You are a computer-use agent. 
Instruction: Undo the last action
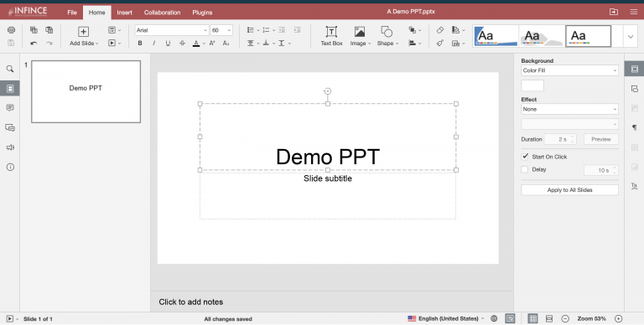point(34,43)
